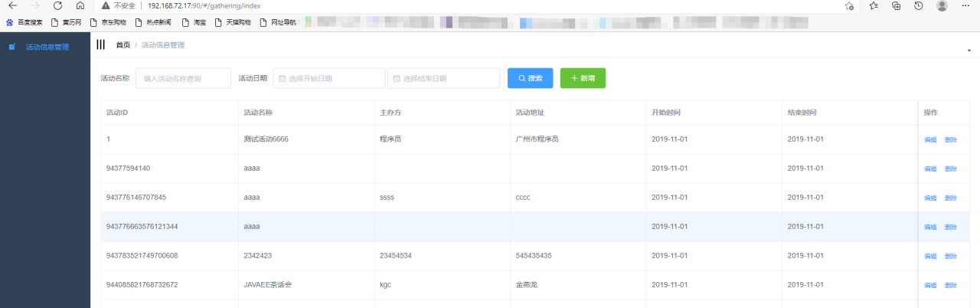Open the end date picker field

[x=444, y=78]
